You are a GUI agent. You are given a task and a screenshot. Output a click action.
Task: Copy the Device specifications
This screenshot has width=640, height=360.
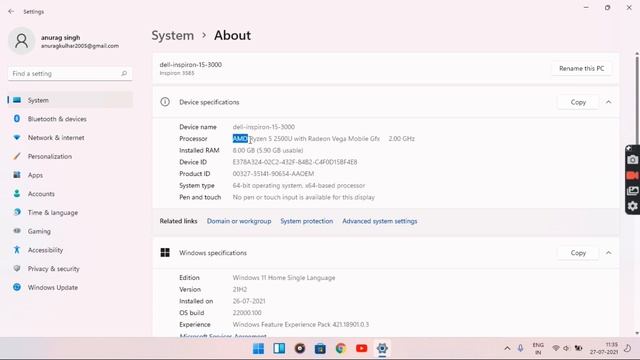(578, 102)
